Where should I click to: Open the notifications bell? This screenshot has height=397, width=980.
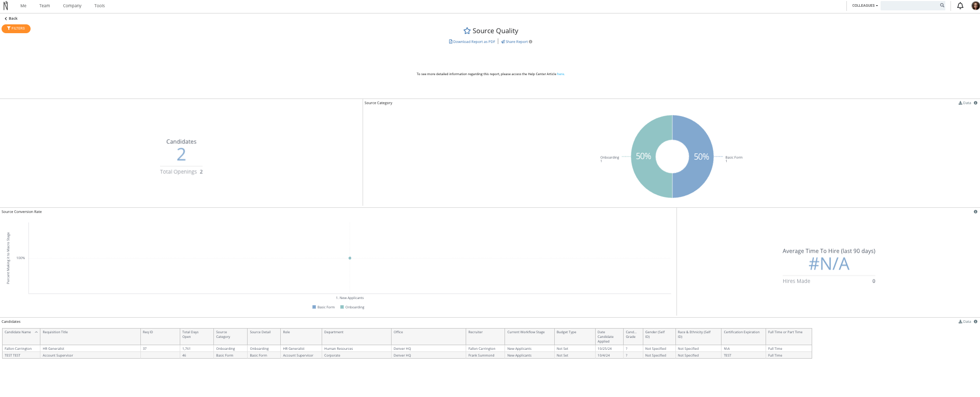coord(960,6)
